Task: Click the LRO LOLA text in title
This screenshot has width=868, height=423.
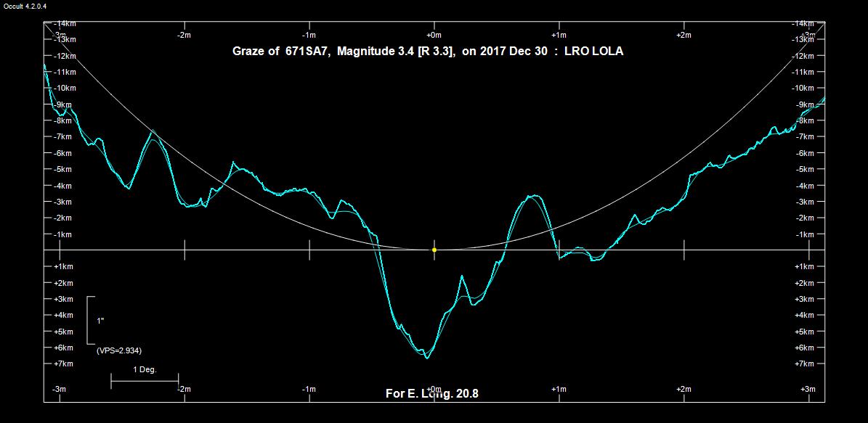Action: click(593, 52)
